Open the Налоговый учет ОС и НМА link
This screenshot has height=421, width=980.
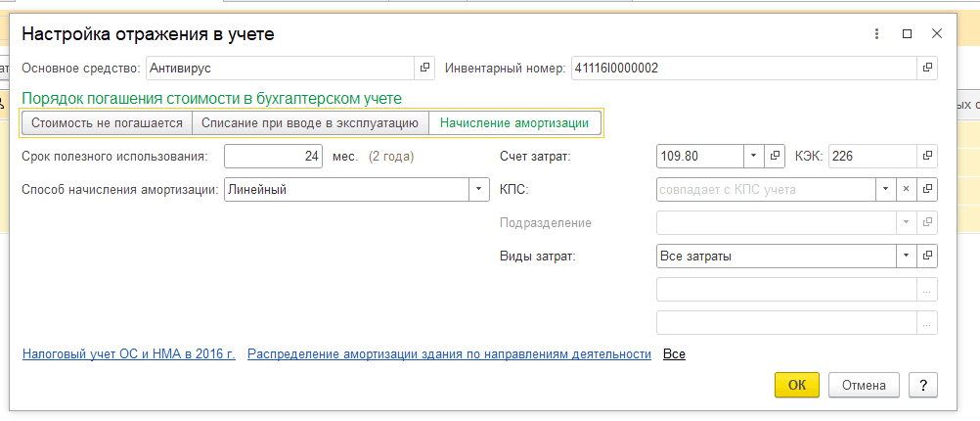point(128,353)
